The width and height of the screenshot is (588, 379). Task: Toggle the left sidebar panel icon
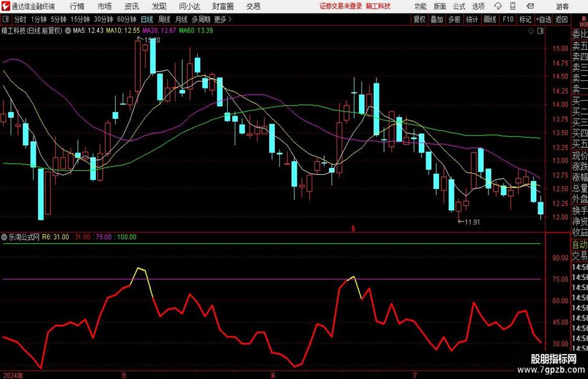(5, 19)
